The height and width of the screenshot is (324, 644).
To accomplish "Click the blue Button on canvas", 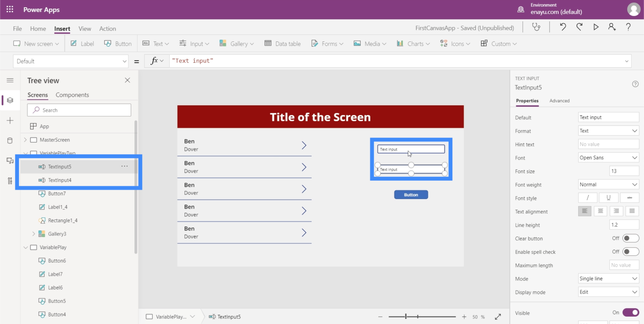I will point(411,195).
